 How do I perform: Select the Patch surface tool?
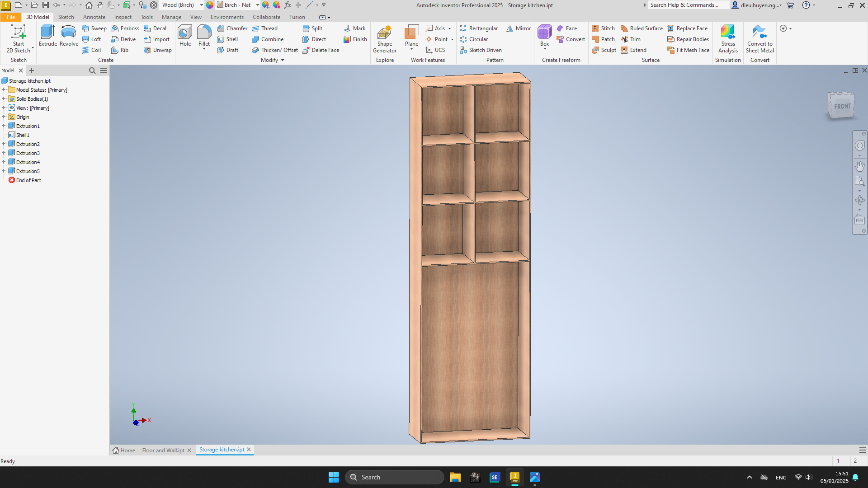click(x=603, y=39)
